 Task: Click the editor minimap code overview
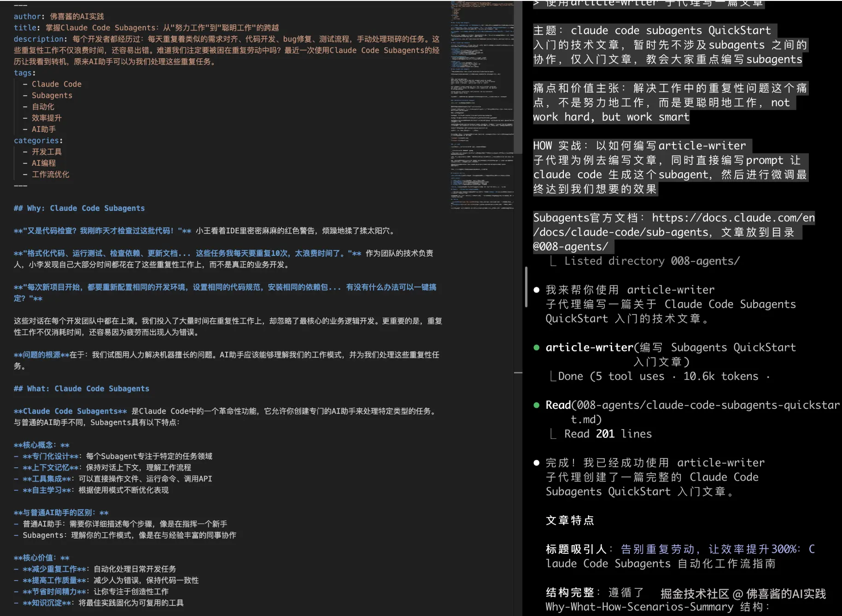[482, 105]
